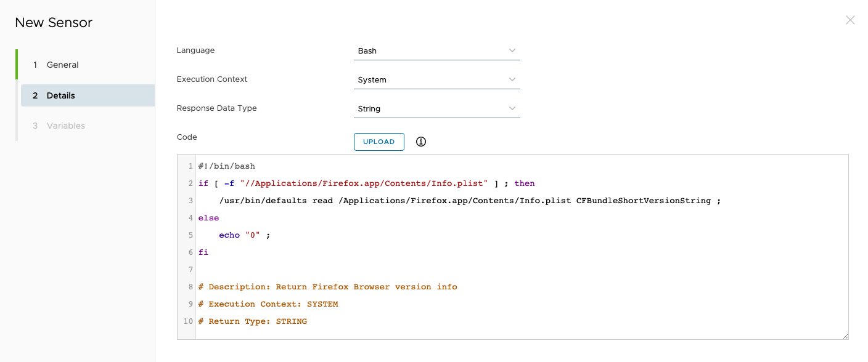
Task: Open the Language dropdown showing Bash
Action: point(436,50)
